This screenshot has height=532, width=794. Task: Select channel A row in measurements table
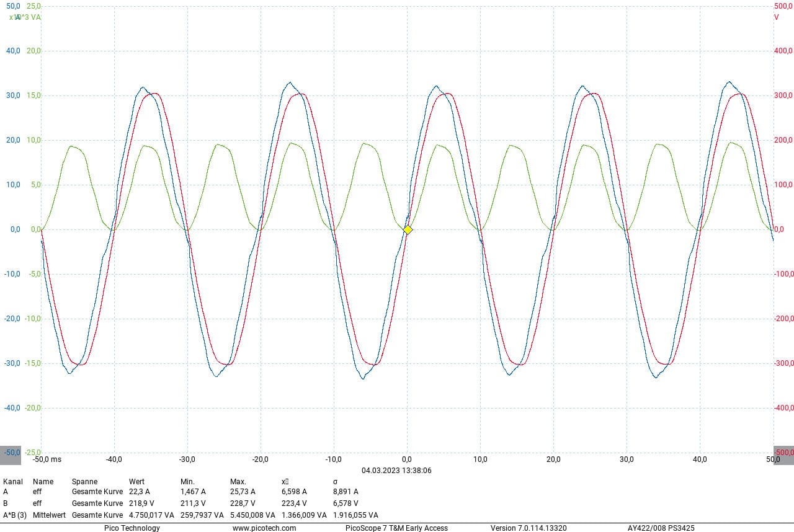click(x=6, y=492)
